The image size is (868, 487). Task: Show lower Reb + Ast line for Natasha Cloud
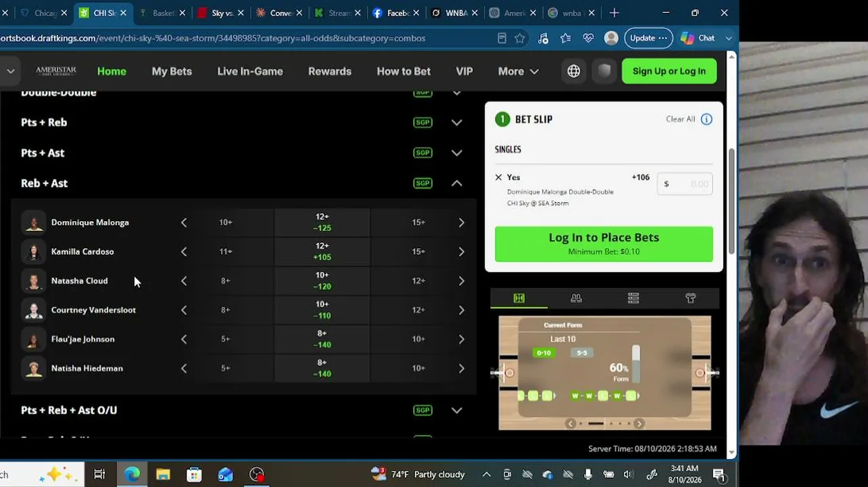coord(184,281)
